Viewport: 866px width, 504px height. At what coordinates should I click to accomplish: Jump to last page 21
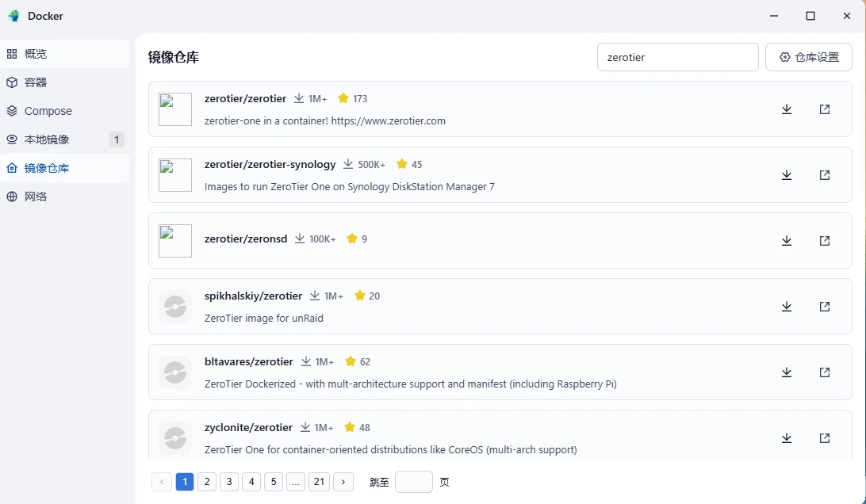(x=319, y=482)
